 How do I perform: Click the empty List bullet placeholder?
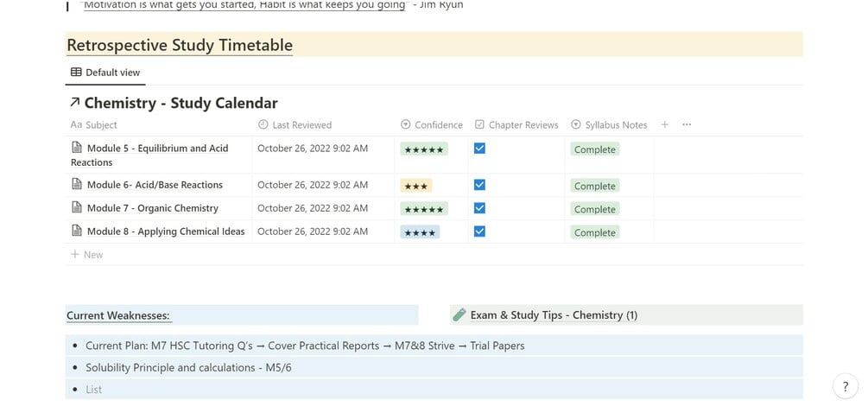pos(94,390)
